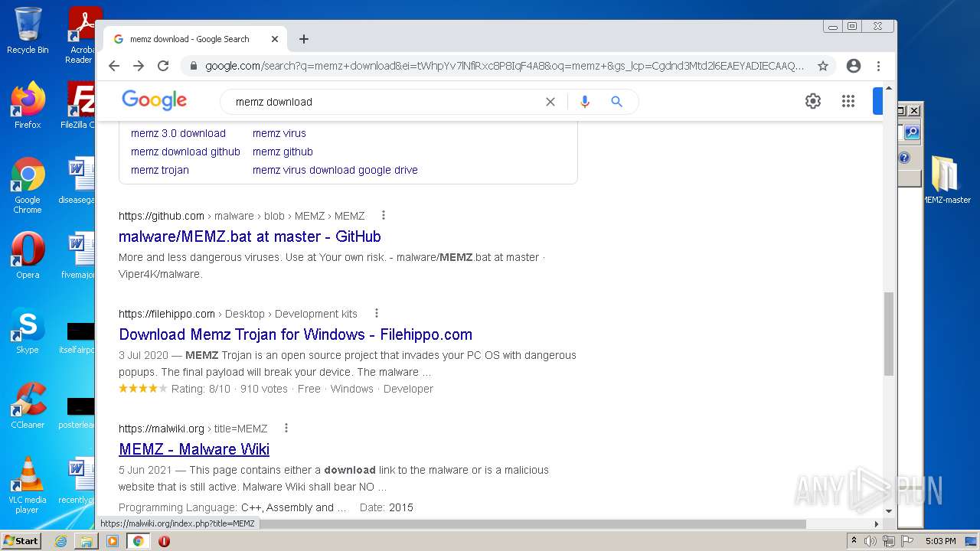Open options for the malwiki.org result
The image size is (980, 551).
(x=286, y=428)
